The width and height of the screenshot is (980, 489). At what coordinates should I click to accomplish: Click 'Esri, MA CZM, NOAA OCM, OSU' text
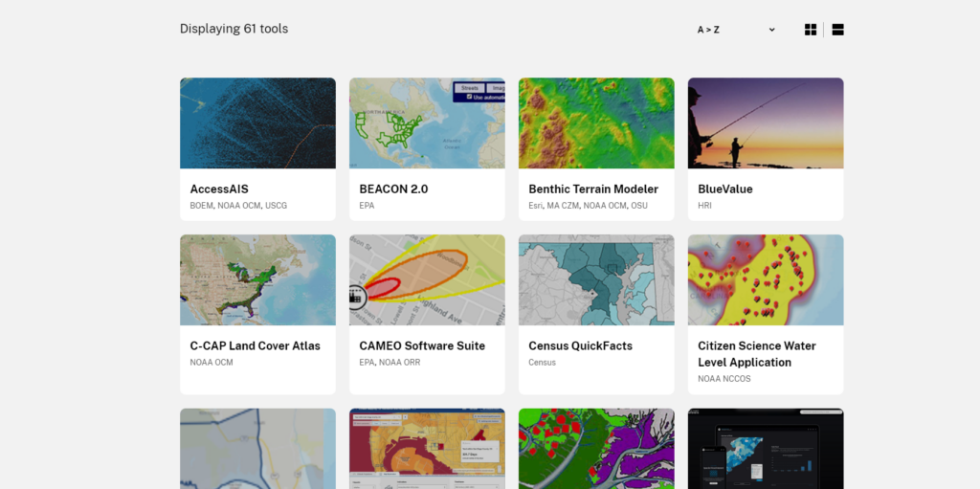pyautogui.click(x=589, y=206)
